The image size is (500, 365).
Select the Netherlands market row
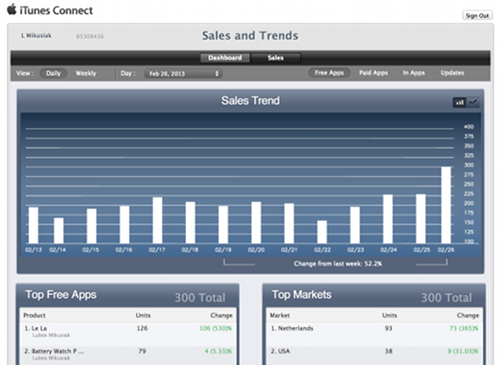point(374,332)
